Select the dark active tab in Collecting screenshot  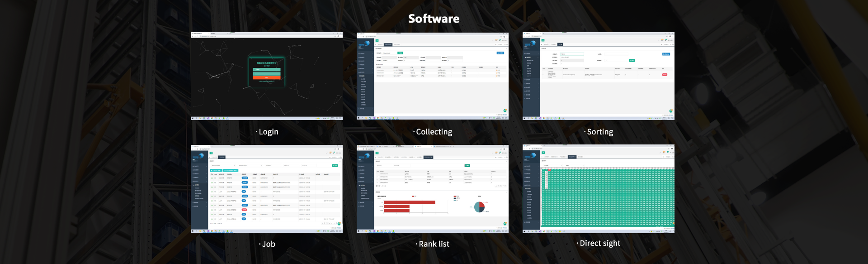388,45
